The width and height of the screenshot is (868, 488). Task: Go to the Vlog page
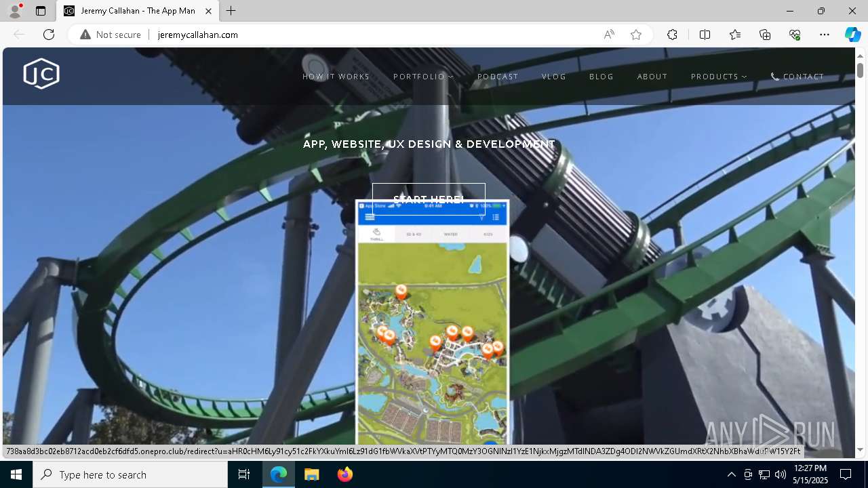(x=554, y=77)
